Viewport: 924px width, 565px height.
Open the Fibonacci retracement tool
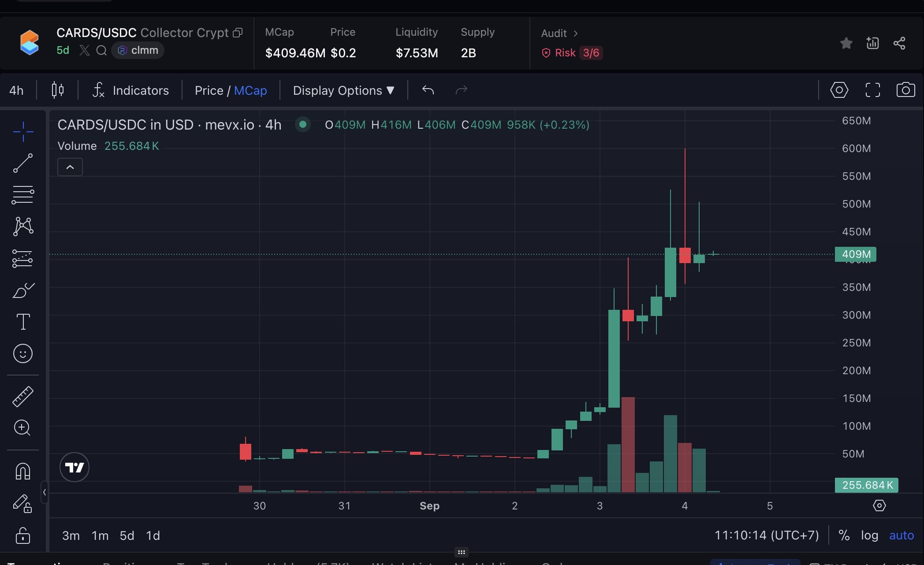[23, 195]
